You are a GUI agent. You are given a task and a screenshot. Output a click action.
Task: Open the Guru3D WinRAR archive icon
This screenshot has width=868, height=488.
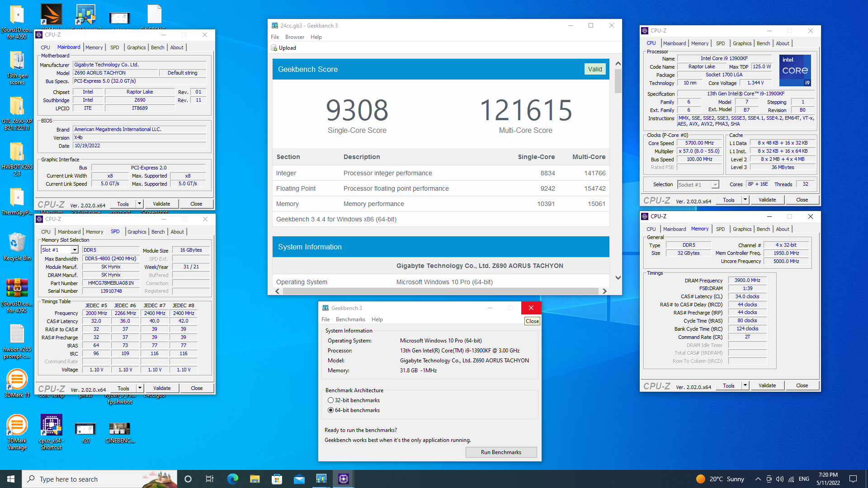point(17,296)
